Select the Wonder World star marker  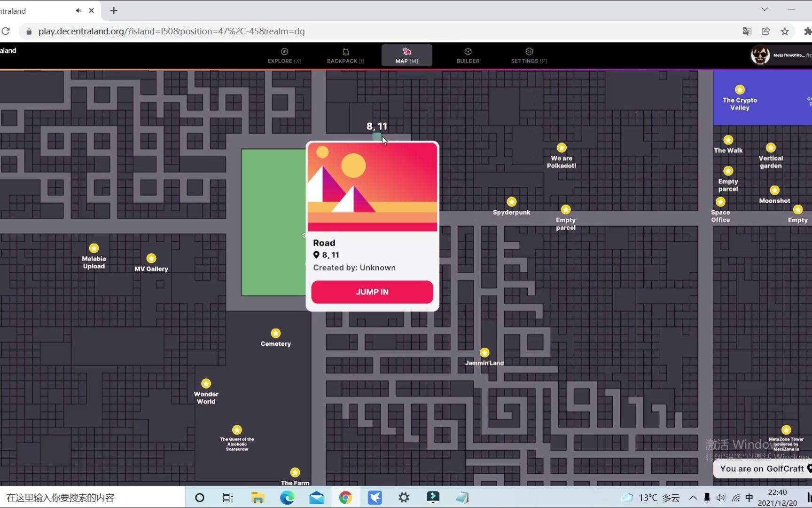[206, 383]
